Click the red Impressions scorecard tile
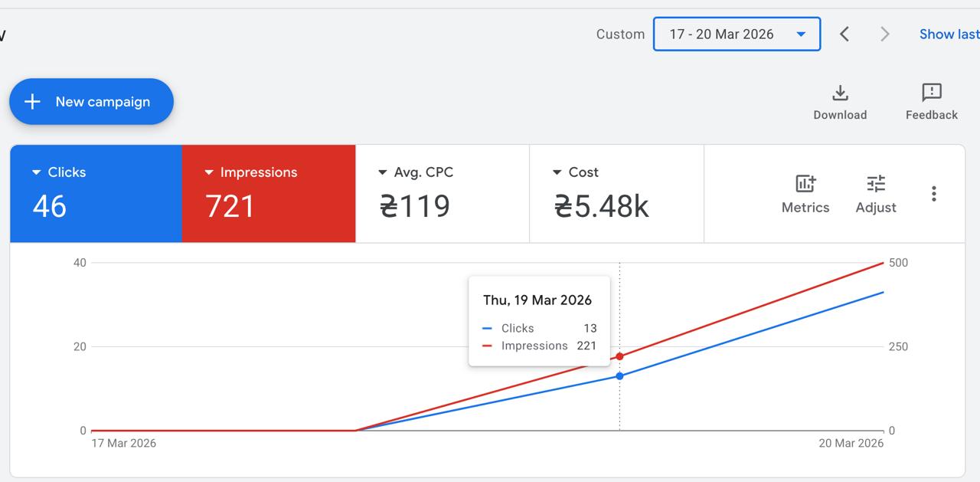This screenshot has width=980, height=482. (x=268, y=194)
